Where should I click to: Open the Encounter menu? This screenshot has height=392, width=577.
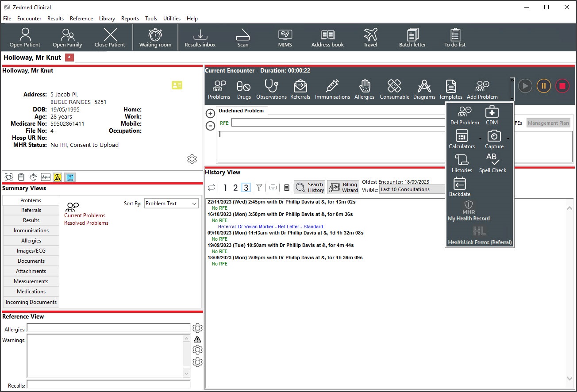29,19
